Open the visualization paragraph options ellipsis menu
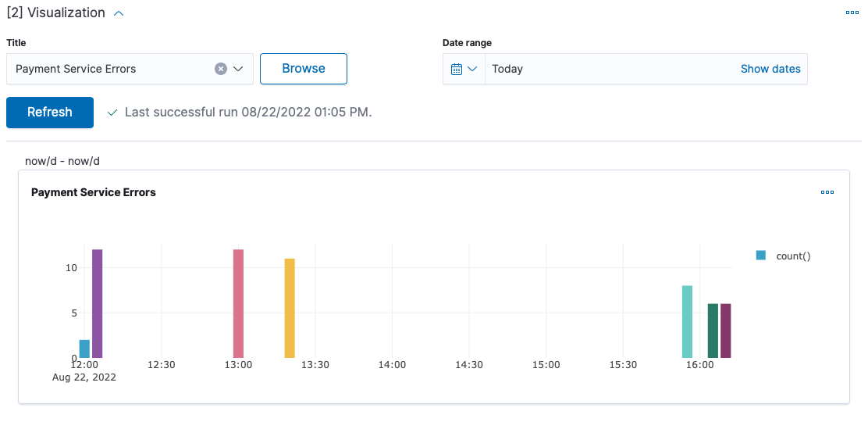 [852, 13]
